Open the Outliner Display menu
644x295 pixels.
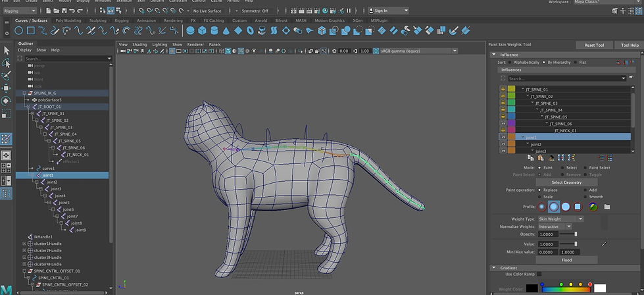[24, 50]
